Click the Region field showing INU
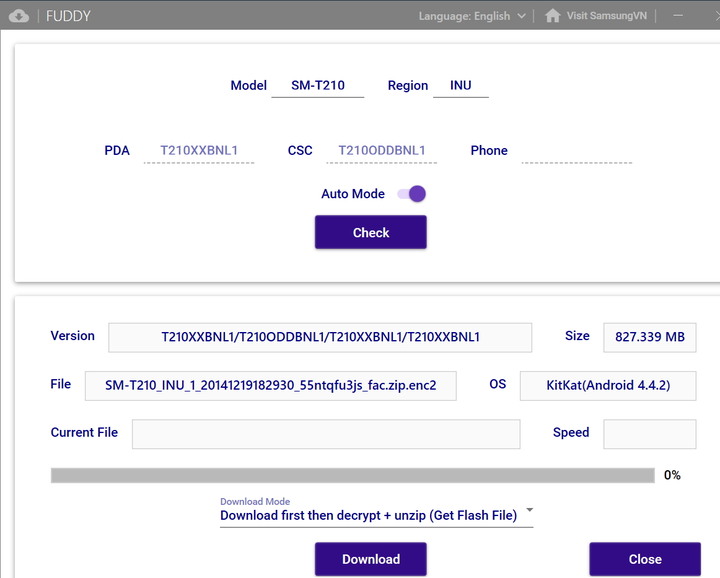Screen dimensions: 720x578 pyautogui.click(x=461, y=86)
